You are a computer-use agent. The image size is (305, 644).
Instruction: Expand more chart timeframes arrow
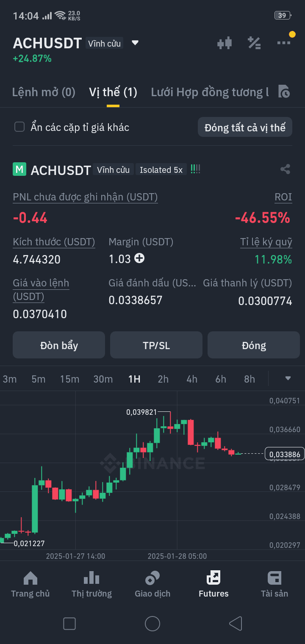pos(288,378)
